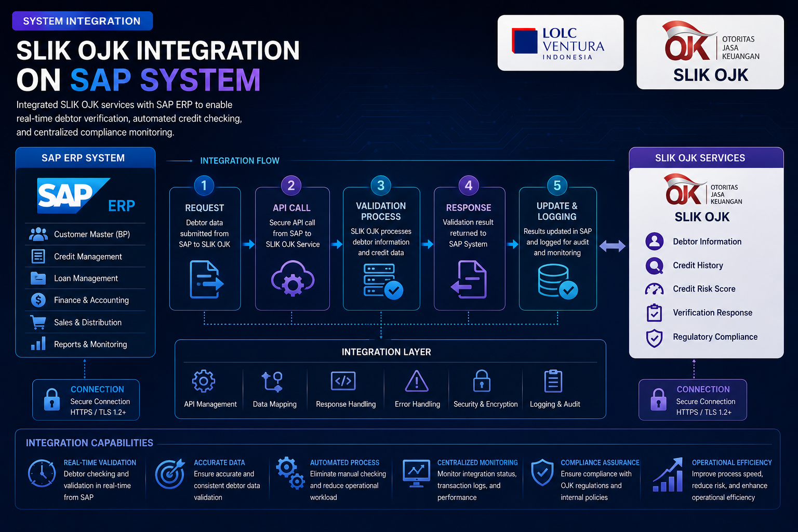The height and width of the screenshot is (532, 798).
Task: Click the 'Loan Management' label
Action: 86,278
